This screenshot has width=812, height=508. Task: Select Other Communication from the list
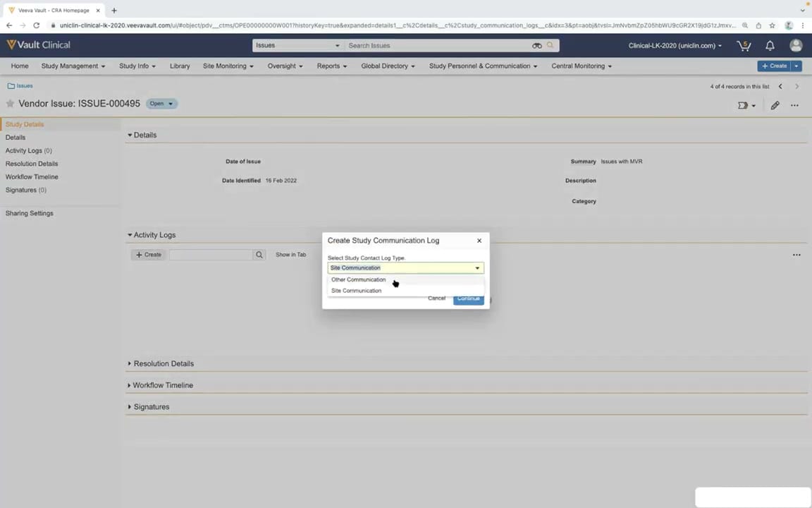(405, 279)
